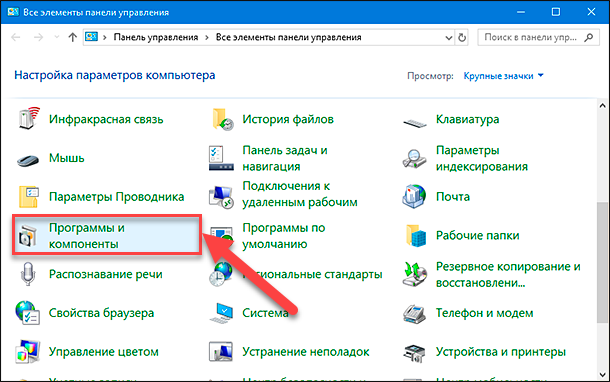610x382 pixels.
Task: Open 'Параметры индексирования' link
Action: point(482,158)
